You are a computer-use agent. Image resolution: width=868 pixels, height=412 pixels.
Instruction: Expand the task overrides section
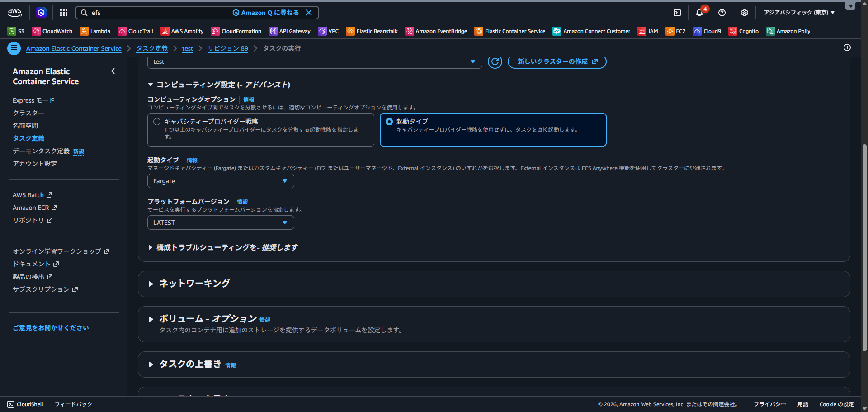151,365
